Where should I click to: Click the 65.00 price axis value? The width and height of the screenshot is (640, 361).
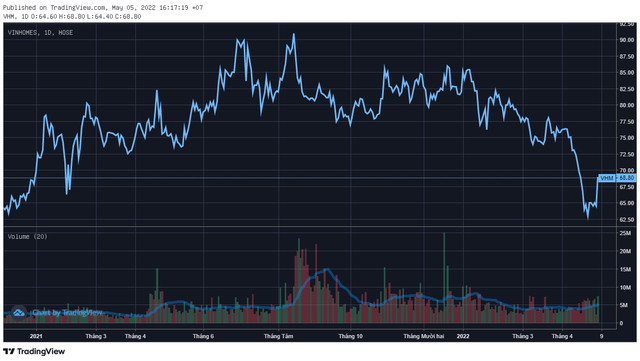[x=627, y=203]
